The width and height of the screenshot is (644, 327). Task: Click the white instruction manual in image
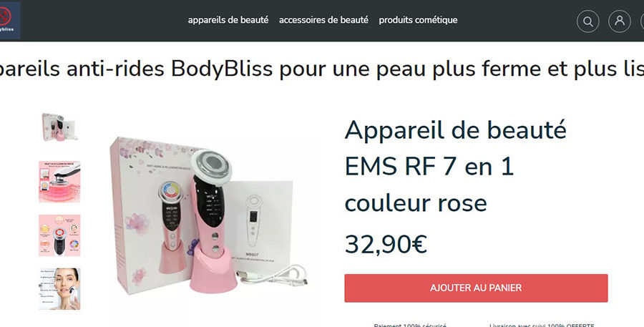259,224
